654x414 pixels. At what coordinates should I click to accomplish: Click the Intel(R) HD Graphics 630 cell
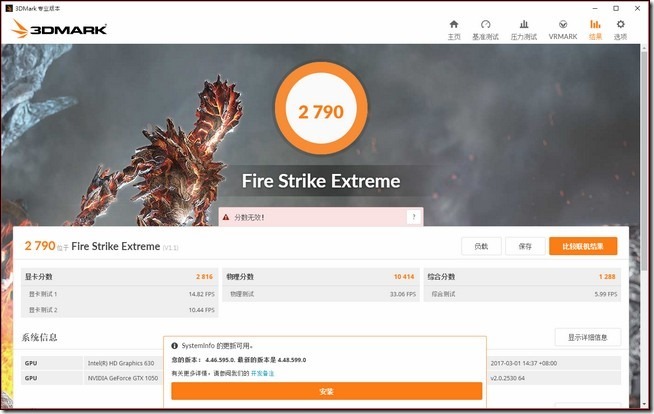click(x=121, y=363)
